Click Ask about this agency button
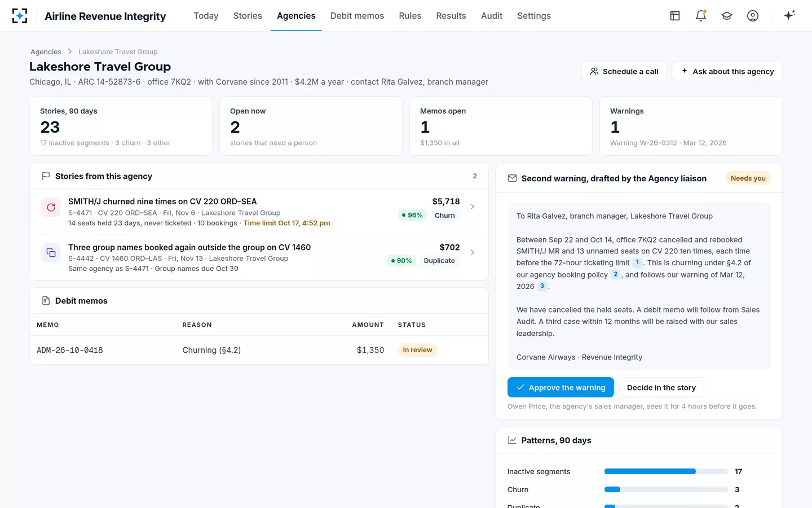Viewport: 812px width, 508px height. (x=727, y=71)
